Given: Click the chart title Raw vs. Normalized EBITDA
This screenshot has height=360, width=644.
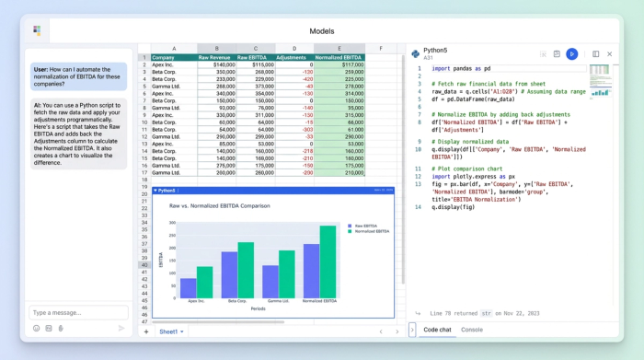Looking at the screenshot, I should 220,206.
